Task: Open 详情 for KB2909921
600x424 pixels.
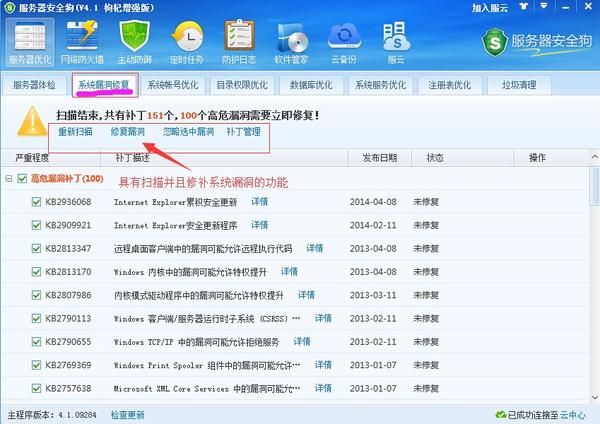Action: (259, 225)
